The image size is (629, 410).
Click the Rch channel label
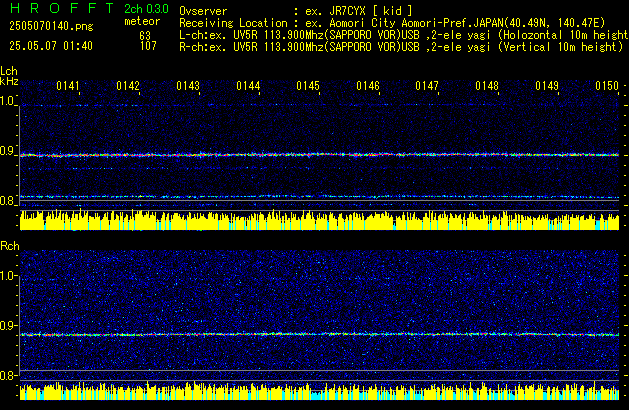pos(10,246)
